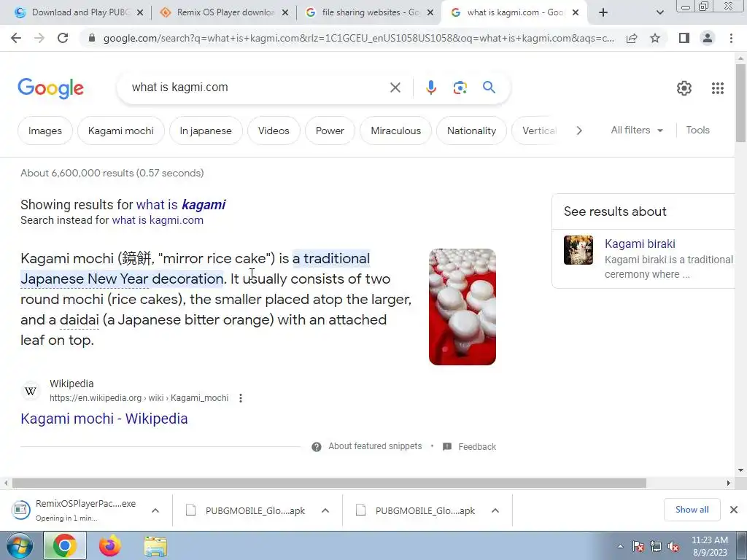Close the downloads bar
The image size is (747, 560).
point(734,510)
